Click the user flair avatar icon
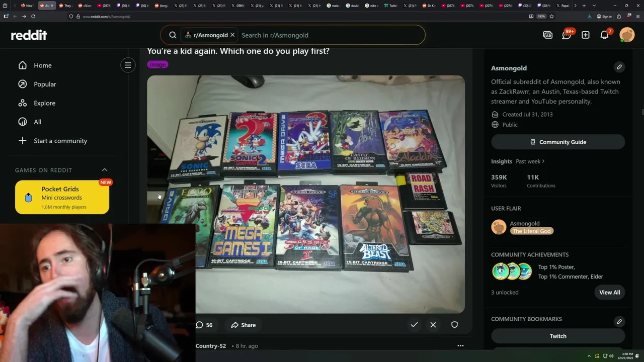This screenshot has width=644, height=362. click(499, 227)
